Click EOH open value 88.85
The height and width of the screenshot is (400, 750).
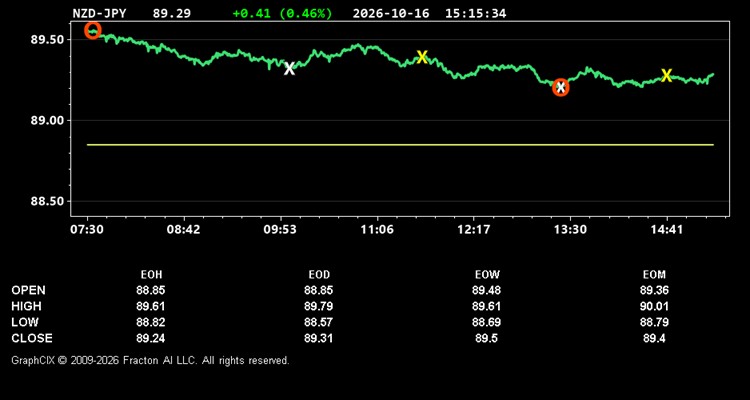[x=151, y=290]
